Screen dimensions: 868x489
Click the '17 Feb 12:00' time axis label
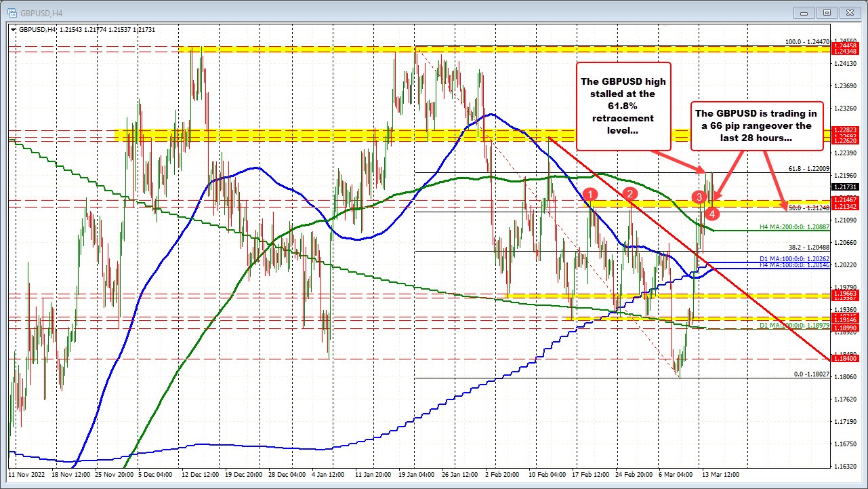click(x=591, y=475)
